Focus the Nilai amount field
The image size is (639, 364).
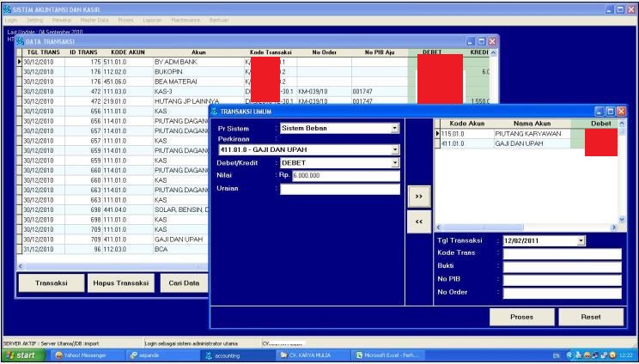(x=345, y=176)
